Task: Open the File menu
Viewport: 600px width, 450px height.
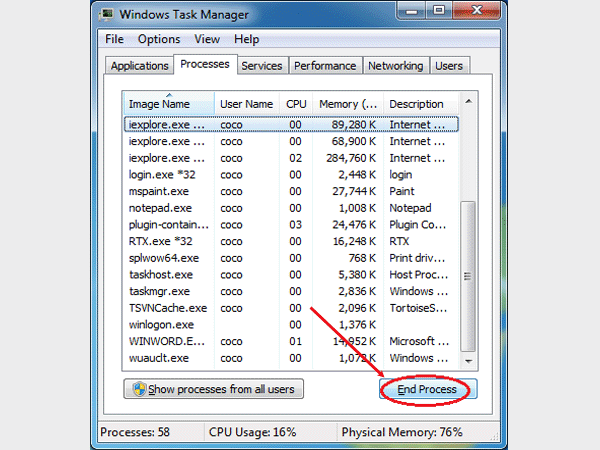Action: [114, 39]
